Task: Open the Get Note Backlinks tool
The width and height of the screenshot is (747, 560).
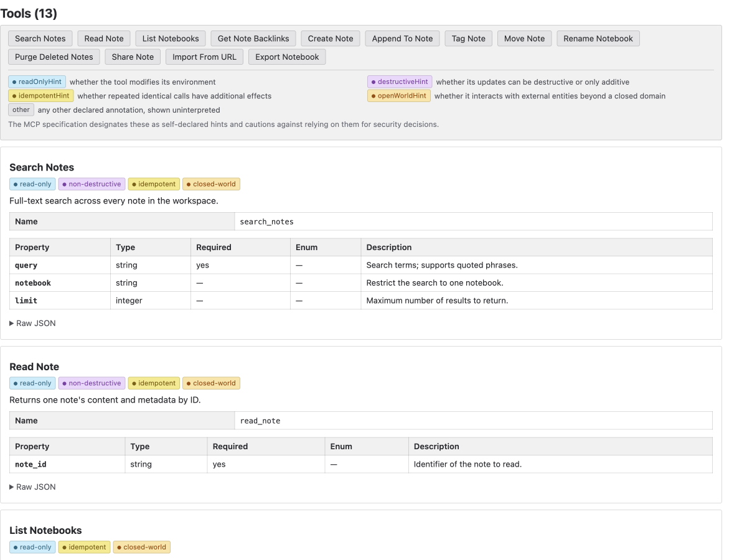Action: point(253,39)
